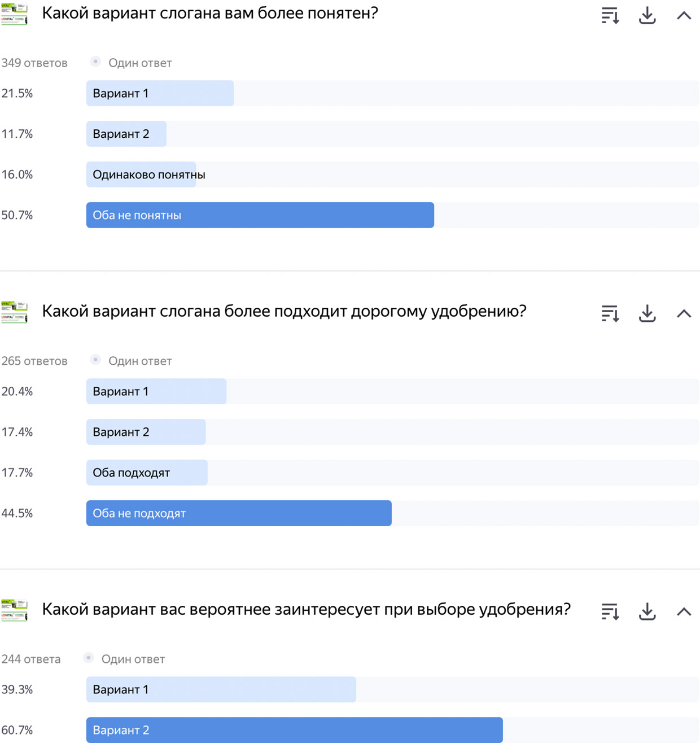
Task: Click "Вариант 2" bar with 60.7%
Action: pyautogui.click(x=294, y=730)
